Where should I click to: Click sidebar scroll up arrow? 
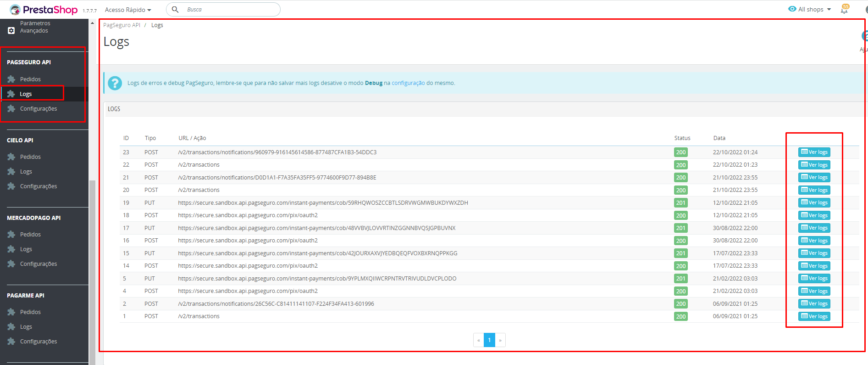[92, 22]
